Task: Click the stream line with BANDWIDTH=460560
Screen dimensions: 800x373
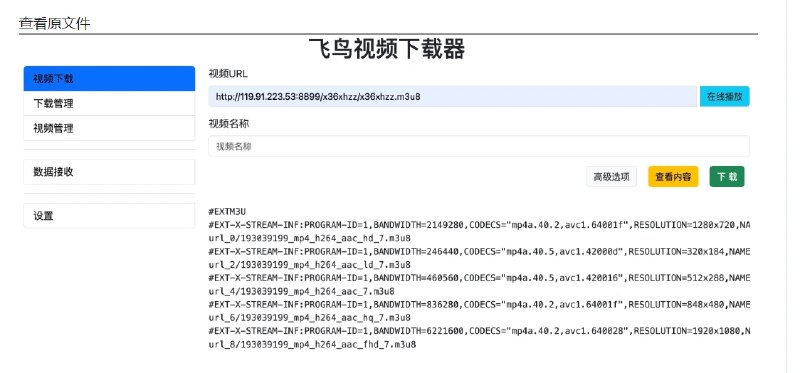Action: (x=479, y=278)
